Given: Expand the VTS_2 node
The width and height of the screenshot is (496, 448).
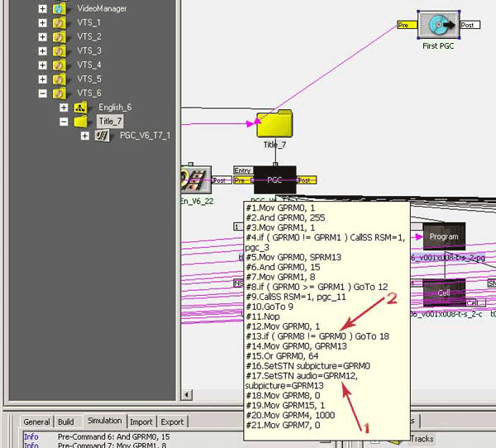Looking at the screenshot, I should click(x=42, y=36).
